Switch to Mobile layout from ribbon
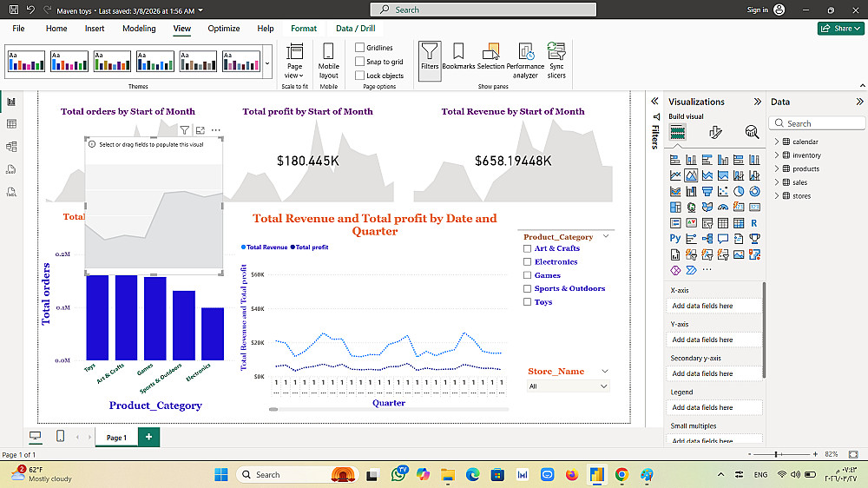 (x=328, y=61)
